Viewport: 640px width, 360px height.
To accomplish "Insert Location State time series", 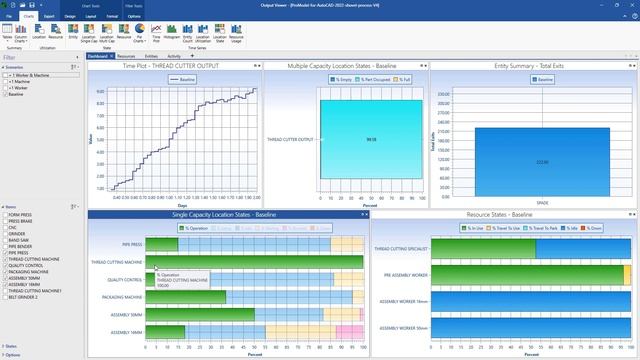I will 220,33.
